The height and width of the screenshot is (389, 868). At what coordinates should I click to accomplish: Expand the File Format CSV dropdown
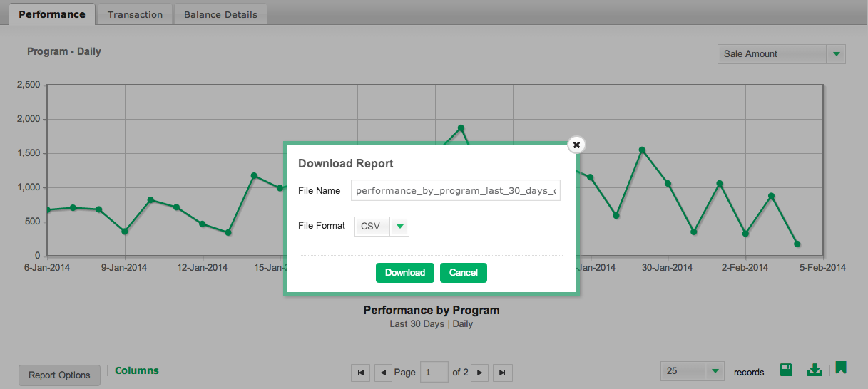[x=400, y=227]
